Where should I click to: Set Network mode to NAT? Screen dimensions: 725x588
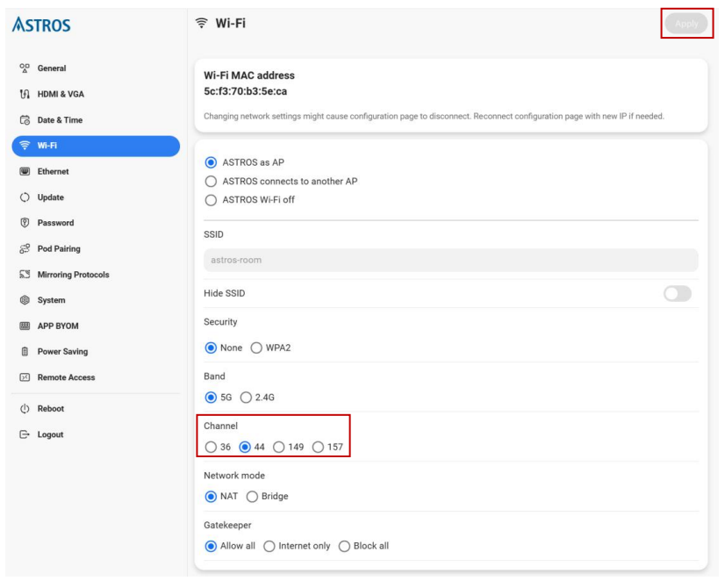click(x=211, y=497)
